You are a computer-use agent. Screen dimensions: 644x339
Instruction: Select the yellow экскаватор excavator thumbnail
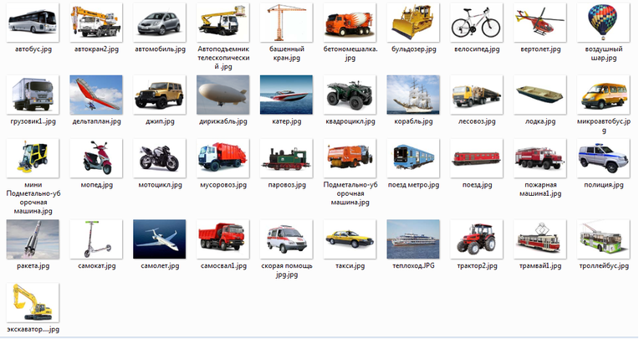tap(33, 303)
